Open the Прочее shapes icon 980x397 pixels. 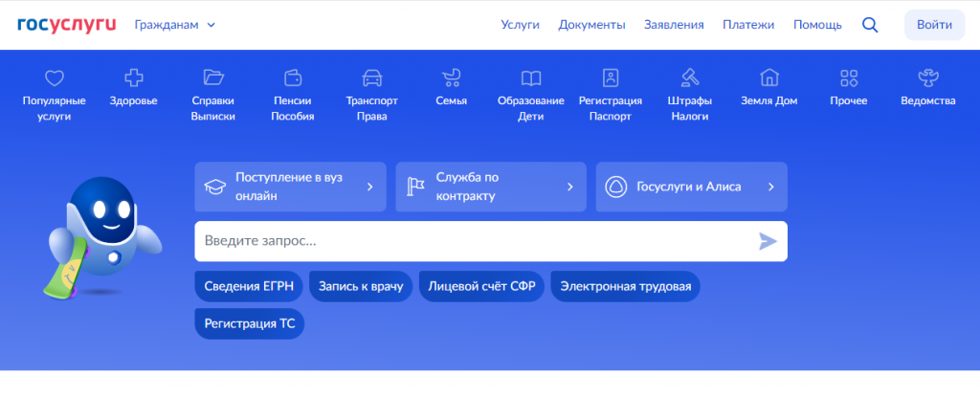849,78
